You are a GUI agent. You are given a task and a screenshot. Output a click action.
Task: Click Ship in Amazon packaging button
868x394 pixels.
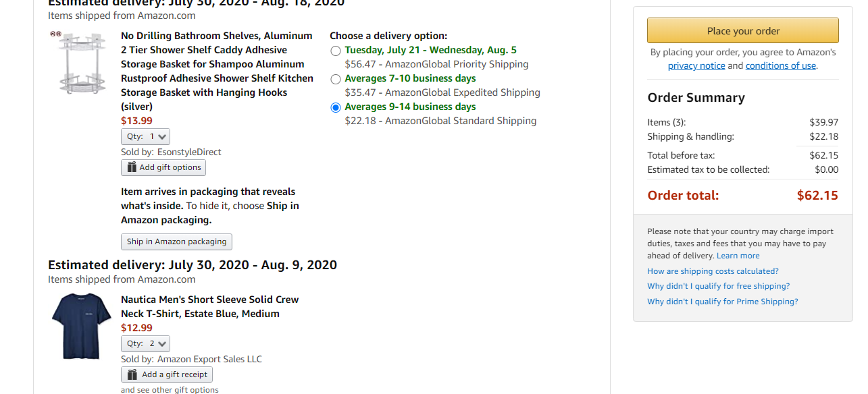tap(176, 242)
